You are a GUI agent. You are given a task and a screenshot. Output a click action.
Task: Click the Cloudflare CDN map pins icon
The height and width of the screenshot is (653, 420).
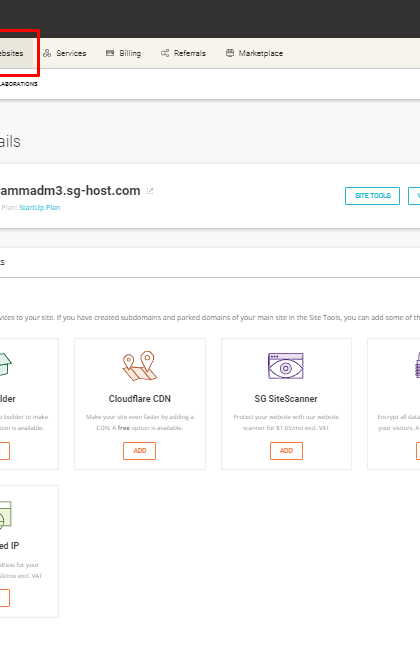(x=139, y=366)
